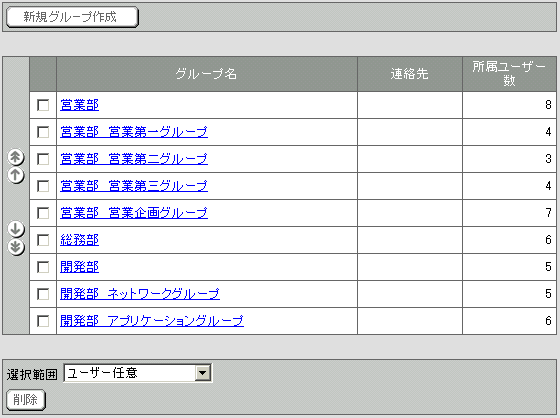The width and height of the screenshot is (560, 418).
Task: Click the move down single arrow icon
Action: point(16,229)
